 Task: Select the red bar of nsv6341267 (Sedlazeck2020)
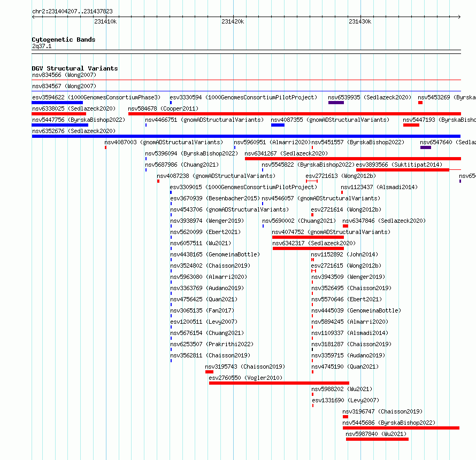pos(353,159)
